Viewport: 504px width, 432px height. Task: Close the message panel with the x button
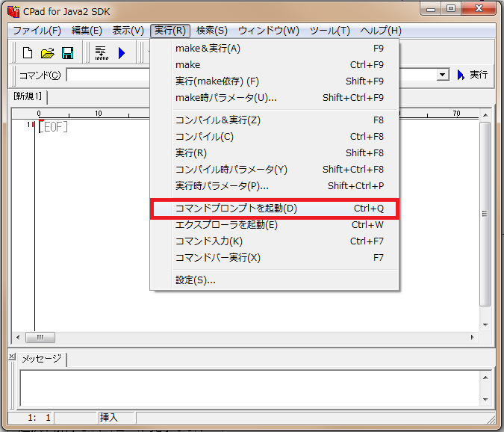11,356
